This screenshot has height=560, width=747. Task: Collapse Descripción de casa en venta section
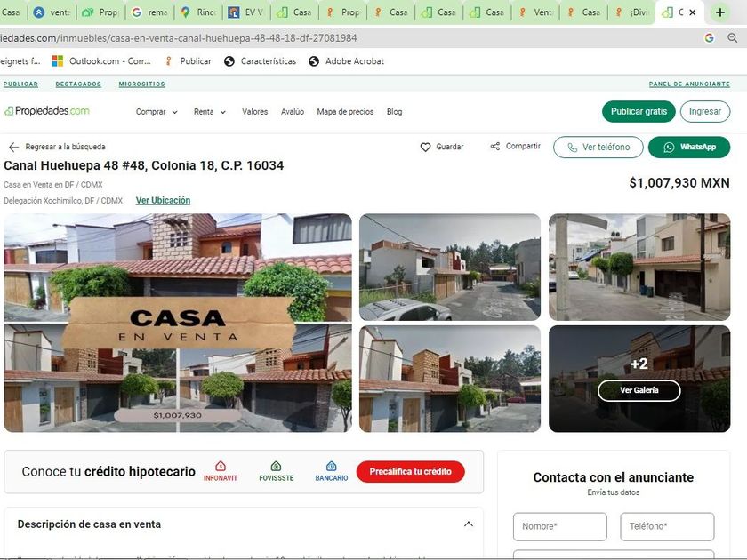point(469,524)
